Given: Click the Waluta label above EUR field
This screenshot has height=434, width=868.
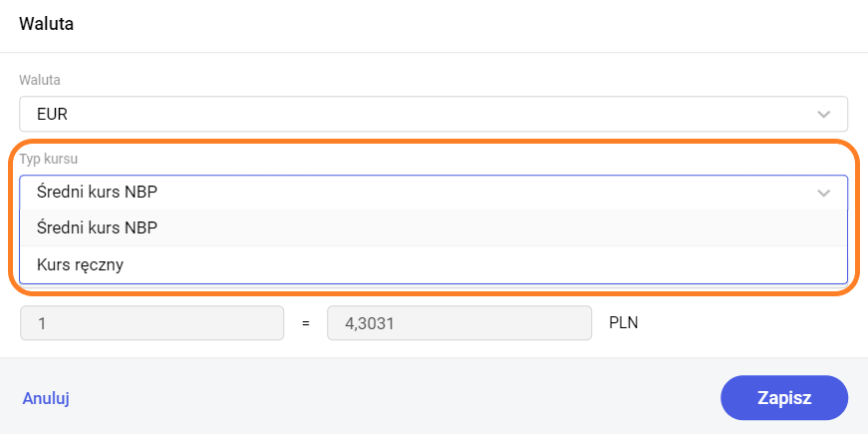Looking at the screenshot, I should 40,79.
